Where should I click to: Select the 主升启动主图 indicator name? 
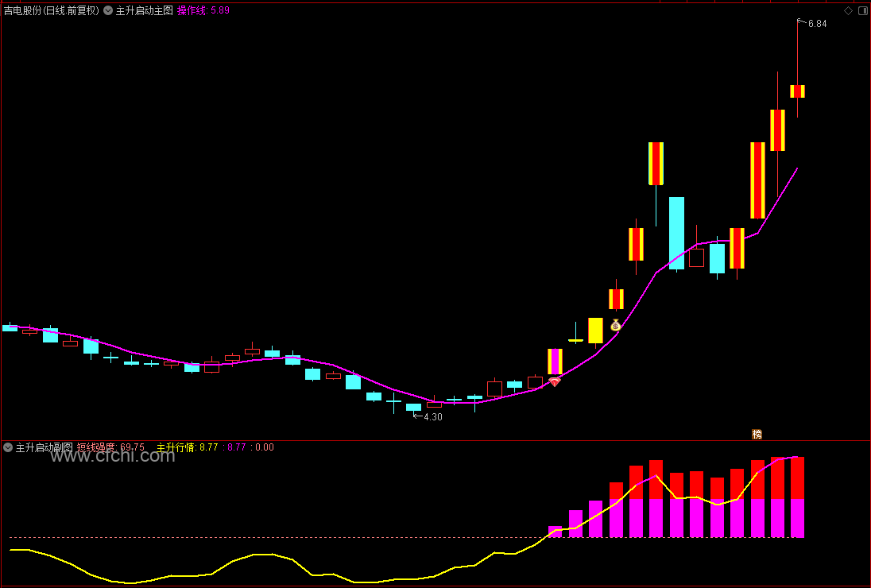[145, 10]
